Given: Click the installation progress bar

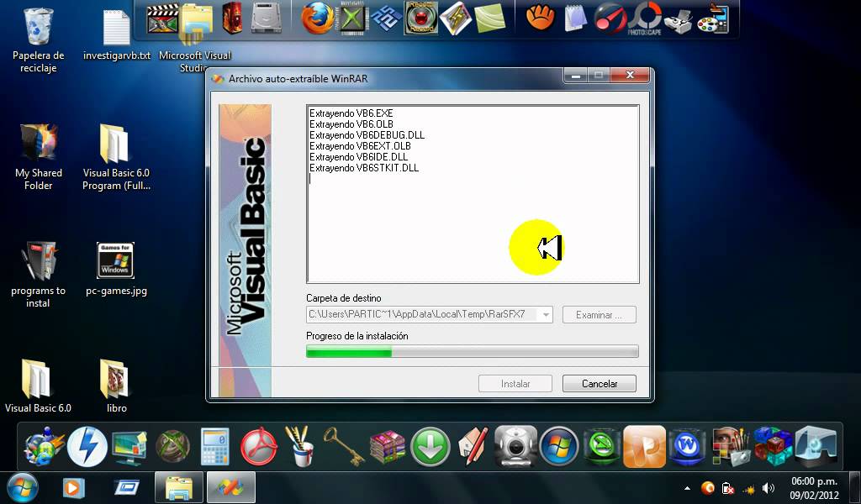Looking at the screenshot, I should [473, 351].
